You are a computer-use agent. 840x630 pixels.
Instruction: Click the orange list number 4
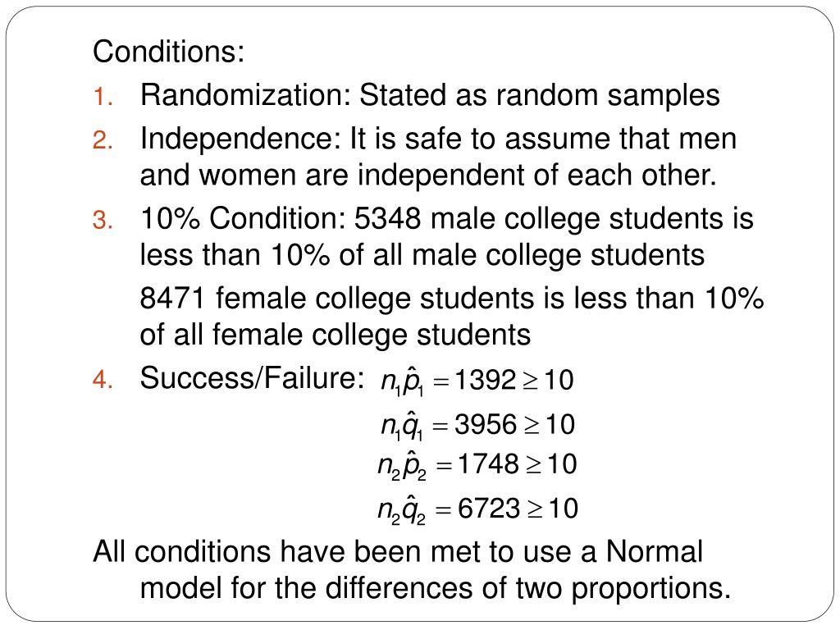103,381
